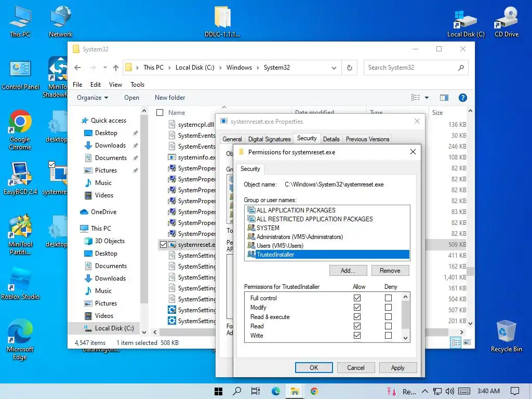Toggle Allow checkbox for Full control

[x=357, y=298]
